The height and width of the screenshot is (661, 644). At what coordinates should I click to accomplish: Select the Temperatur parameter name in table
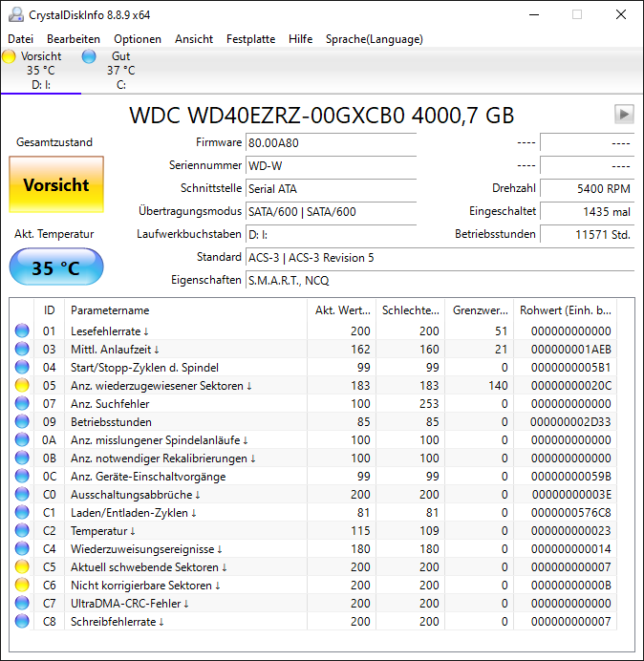(x=102, y=531)
